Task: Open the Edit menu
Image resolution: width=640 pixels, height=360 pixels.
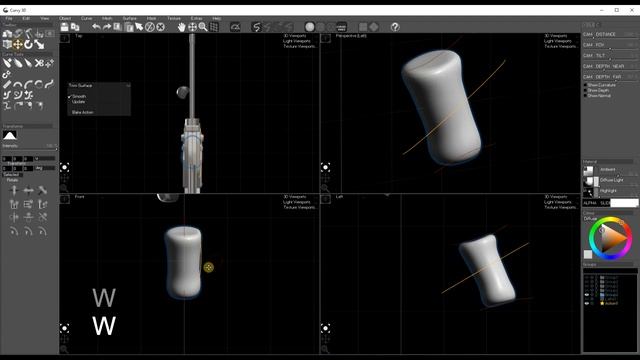Action: (x=26, y=18)
